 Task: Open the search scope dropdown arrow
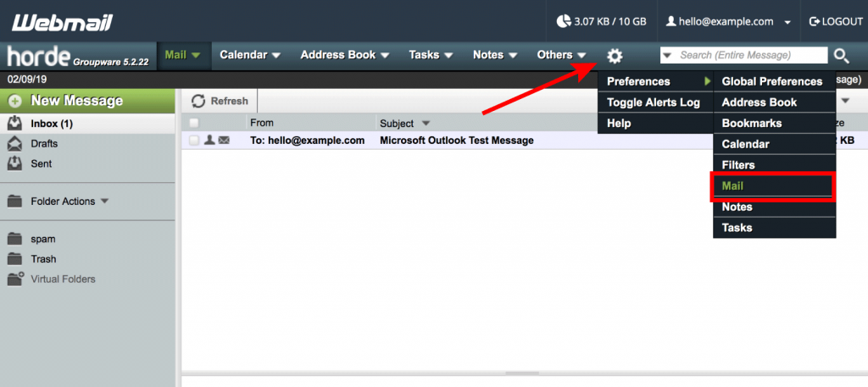668,56
